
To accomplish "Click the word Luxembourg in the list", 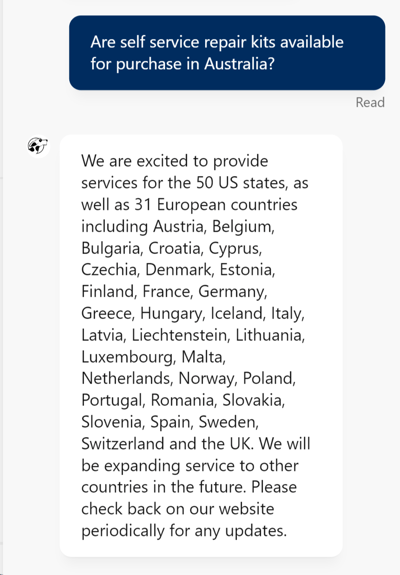I will click(x=128, y=357).
